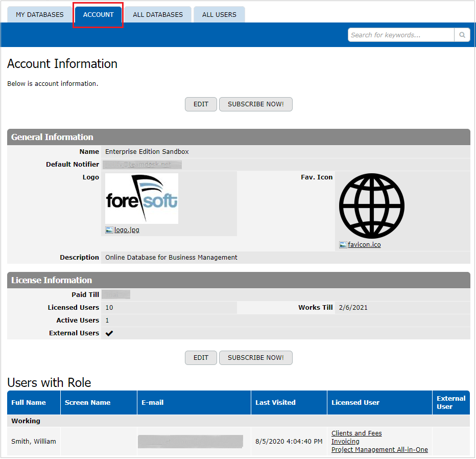The height and width of the screenshot is (459, 476).
Task: Sort by Screen Name column header
Action: (x=99, y=402)
